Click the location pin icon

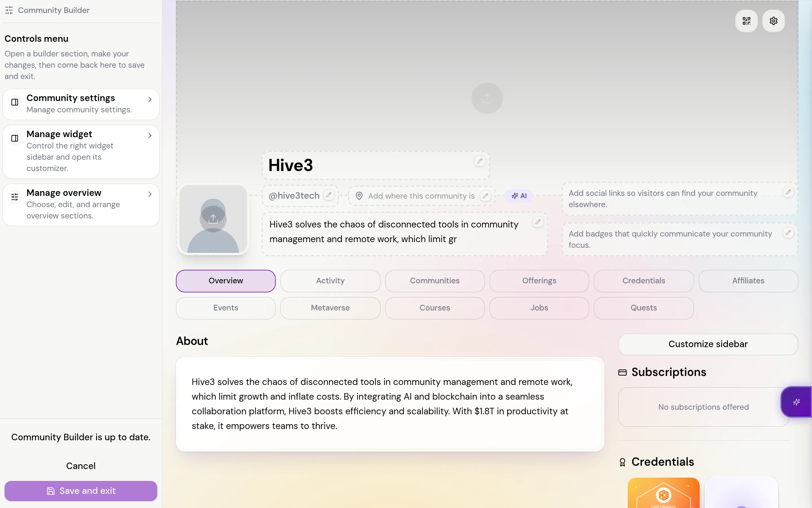(x=359, y=196)
